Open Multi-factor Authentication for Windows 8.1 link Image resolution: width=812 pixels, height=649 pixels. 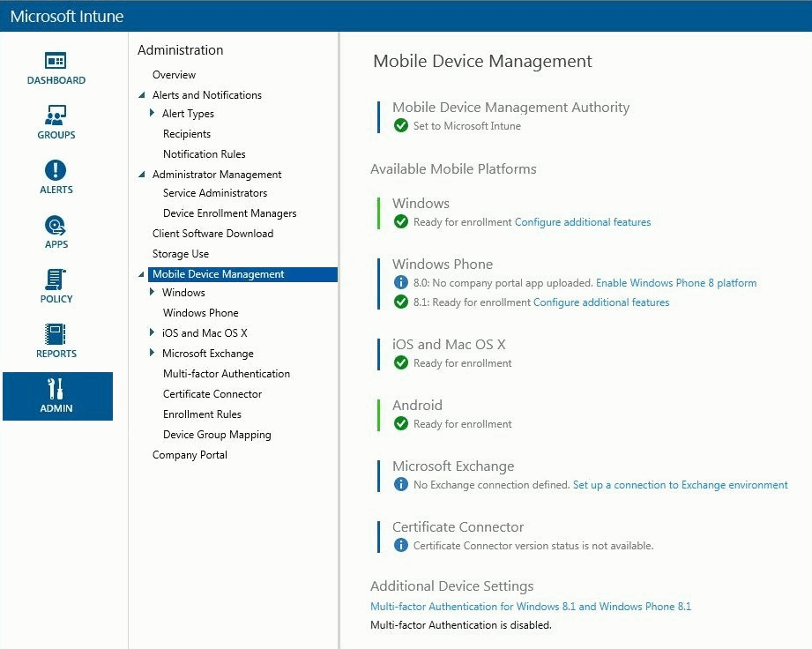(531, 606)
